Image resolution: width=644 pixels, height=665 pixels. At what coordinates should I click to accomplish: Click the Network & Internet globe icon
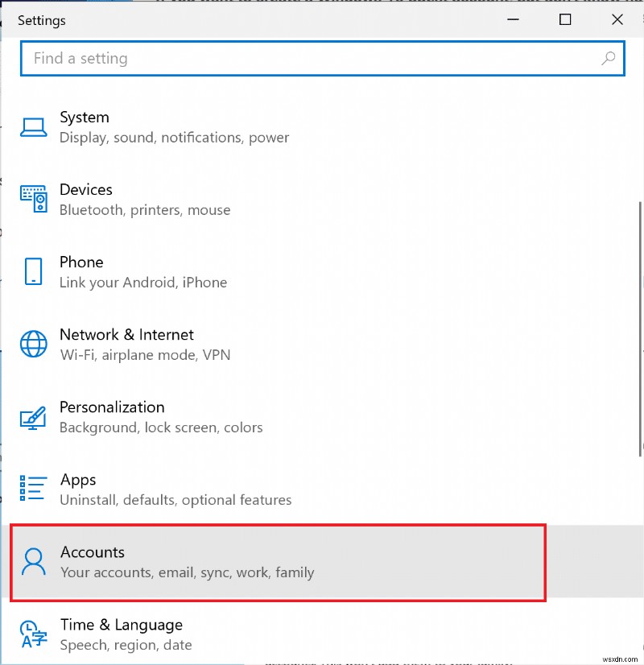33,344
